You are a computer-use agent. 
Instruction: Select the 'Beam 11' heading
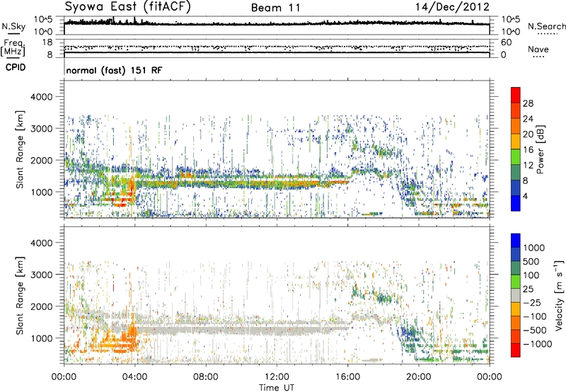point(275,8)
